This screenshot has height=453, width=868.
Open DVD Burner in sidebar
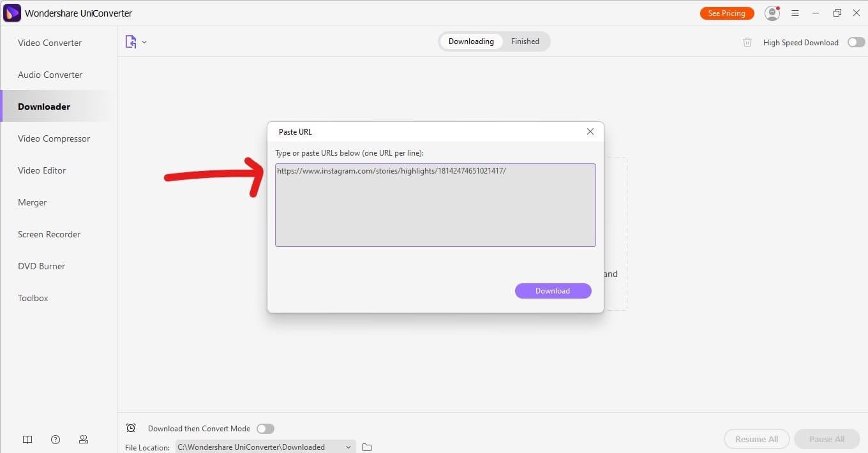(41, 266)
